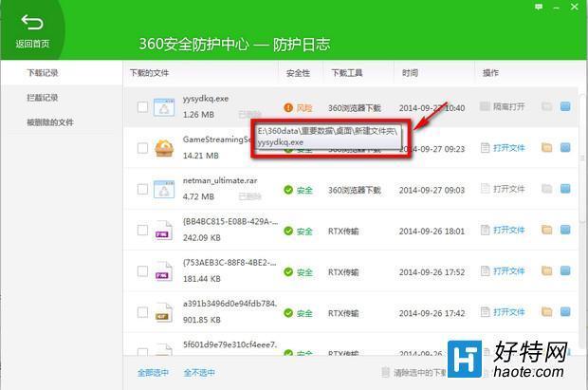Open containing folder for yysydkq.exe
The image size is (588, 390).
coord(547,106)
